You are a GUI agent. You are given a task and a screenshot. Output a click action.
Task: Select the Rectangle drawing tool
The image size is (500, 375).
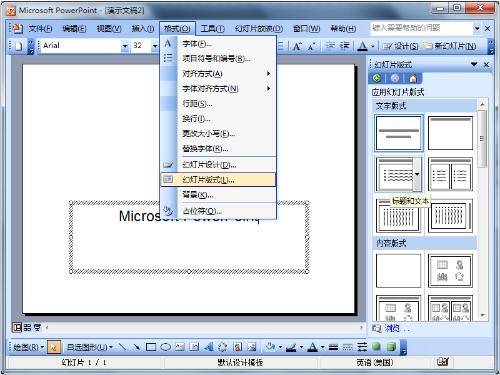pos(151,347)
